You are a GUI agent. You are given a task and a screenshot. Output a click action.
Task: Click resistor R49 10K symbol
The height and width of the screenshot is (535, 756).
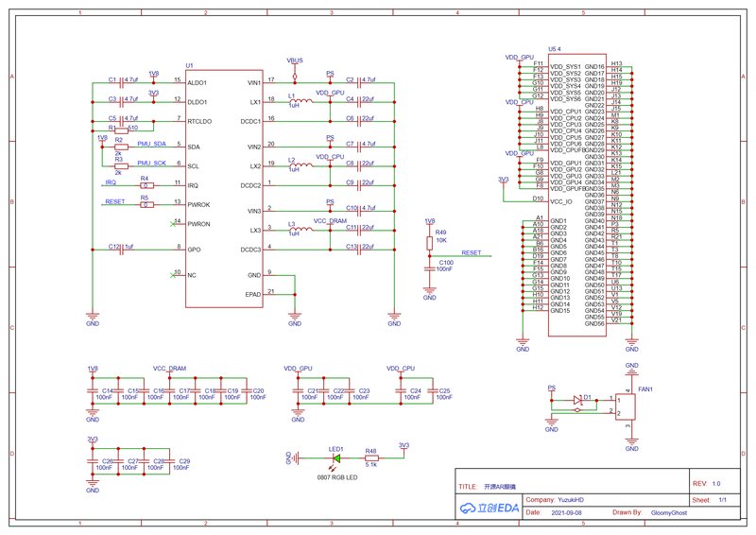tap(429, 244)
